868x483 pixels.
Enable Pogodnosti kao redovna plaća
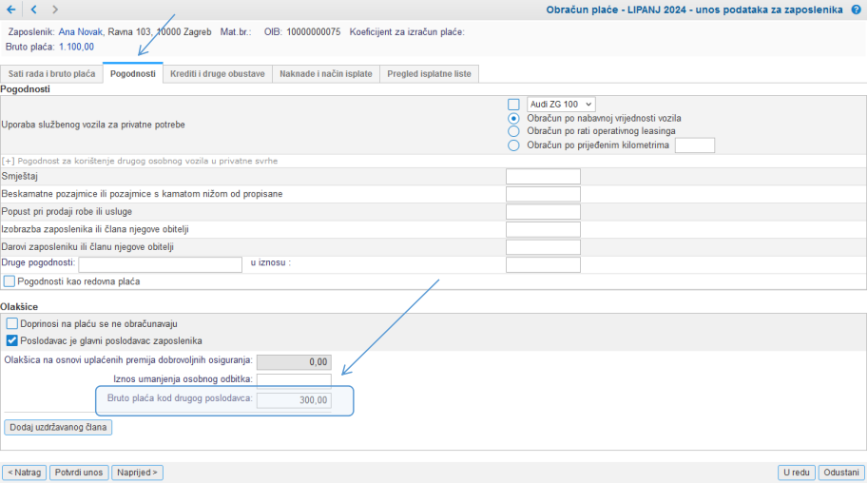click(10, 281)
